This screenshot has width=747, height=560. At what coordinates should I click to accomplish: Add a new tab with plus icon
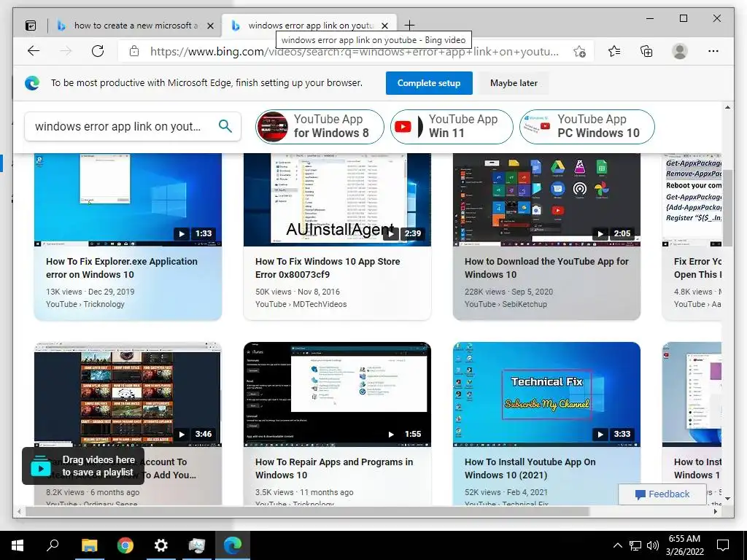pyautogui.click(x=409, y=26)
